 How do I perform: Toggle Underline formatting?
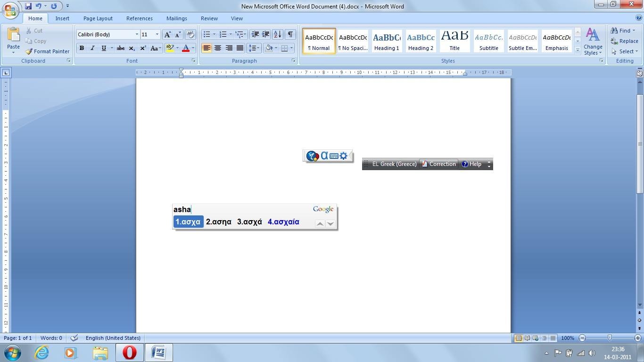click(103, 48)
